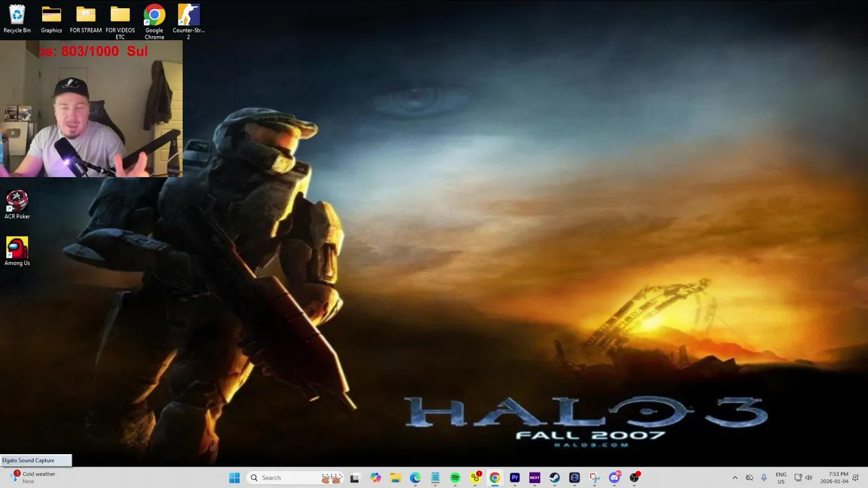Open the dark hexagon app next to Steam
Viewport: 868px width, 488px height.
(574, 478)
